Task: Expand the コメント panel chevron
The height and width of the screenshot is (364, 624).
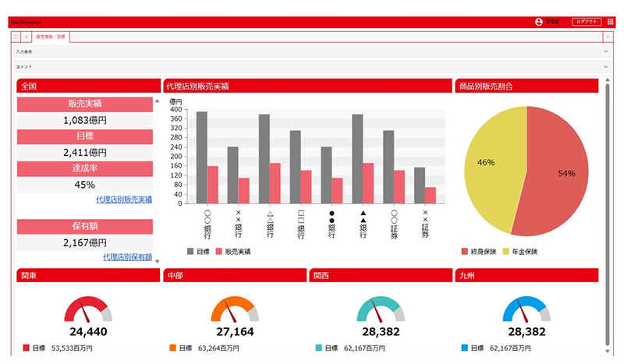Action: pos(606,67)
